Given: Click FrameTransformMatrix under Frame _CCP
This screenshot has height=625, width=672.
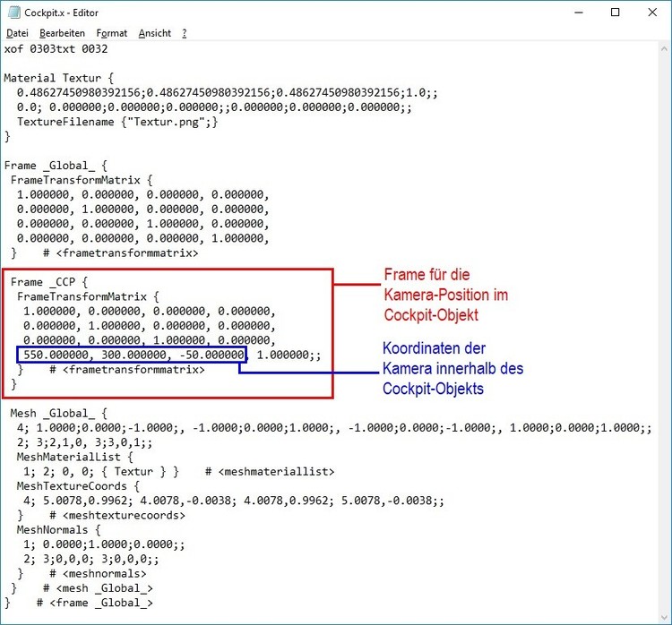Looking at the screenshot, I should pos(88,296).
